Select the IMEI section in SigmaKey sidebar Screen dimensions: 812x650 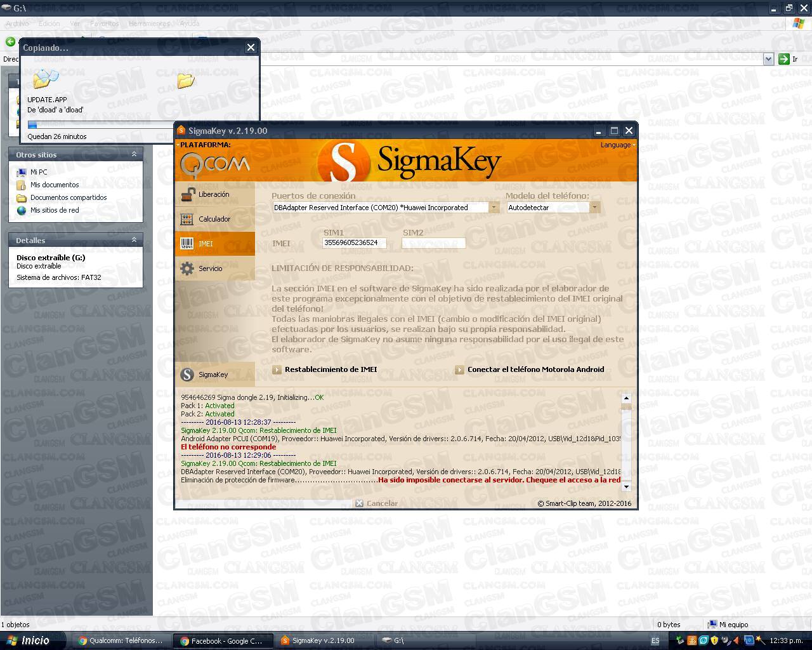pyautogui.click(x=215, y=244)
